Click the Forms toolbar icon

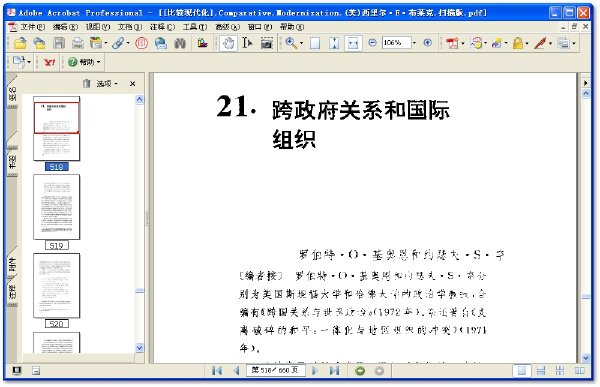[x=563, y=43]
